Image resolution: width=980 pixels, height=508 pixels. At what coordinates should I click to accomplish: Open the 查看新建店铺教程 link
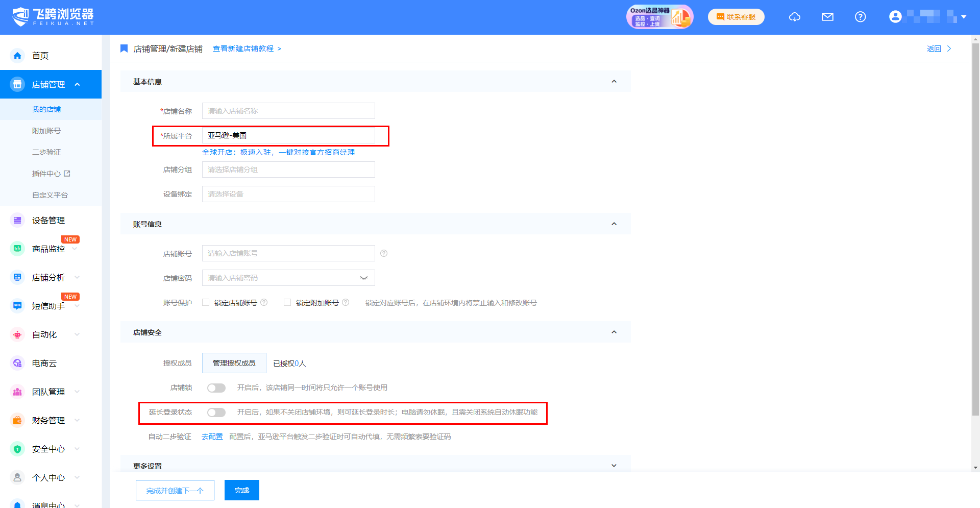tap(243, 49)
